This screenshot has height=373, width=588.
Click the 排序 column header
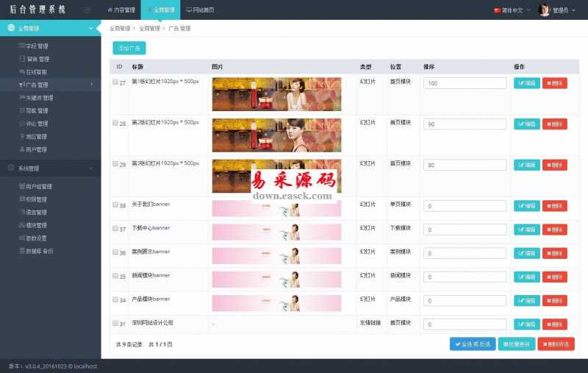click(x=429, y=67)
